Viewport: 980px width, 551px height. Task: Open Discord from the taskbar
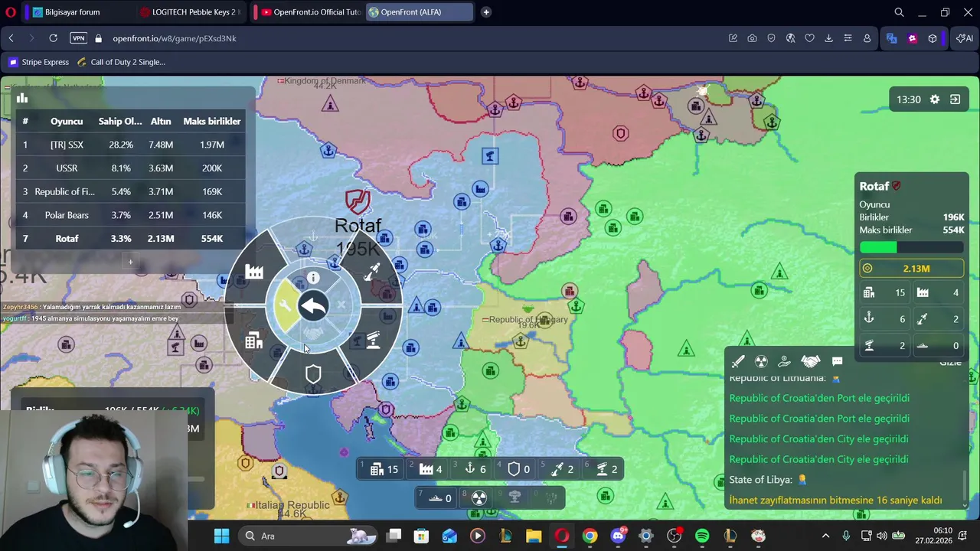click(618, 536)
